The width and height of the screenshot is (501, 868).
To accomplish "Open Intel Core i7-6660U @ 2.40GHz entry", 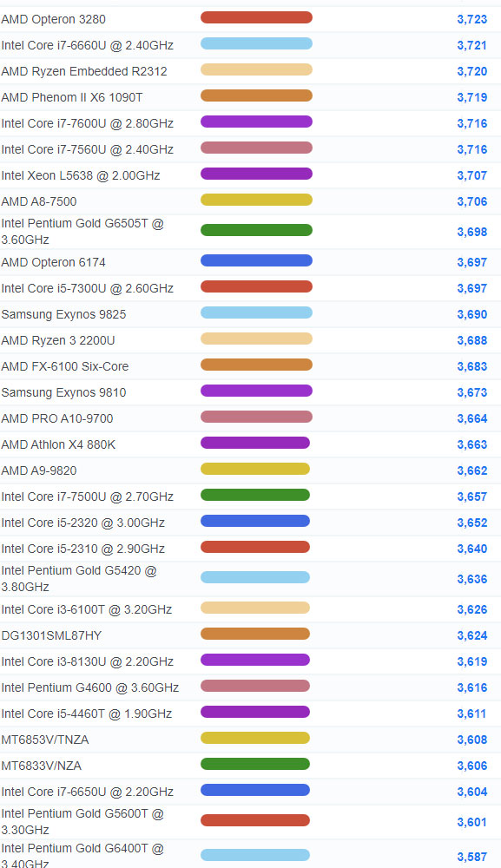I will tap(88, 45).
